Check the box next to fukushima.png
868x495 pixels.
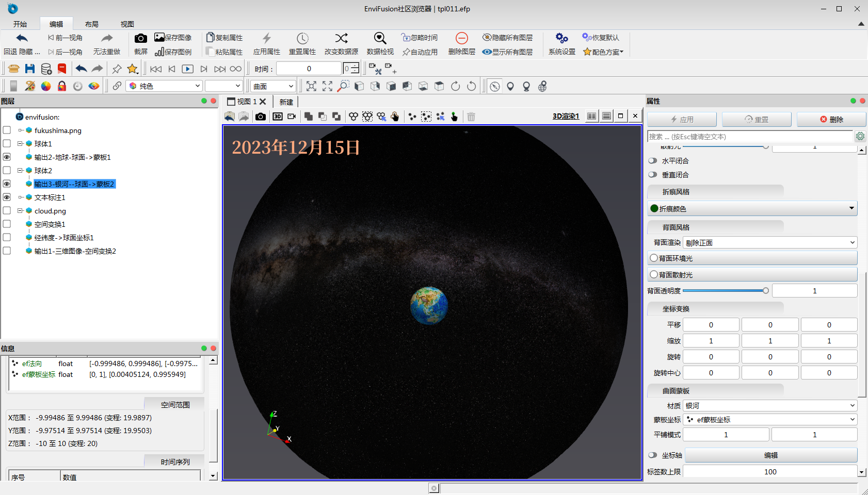pyautogui.click(x=7, y=130)
